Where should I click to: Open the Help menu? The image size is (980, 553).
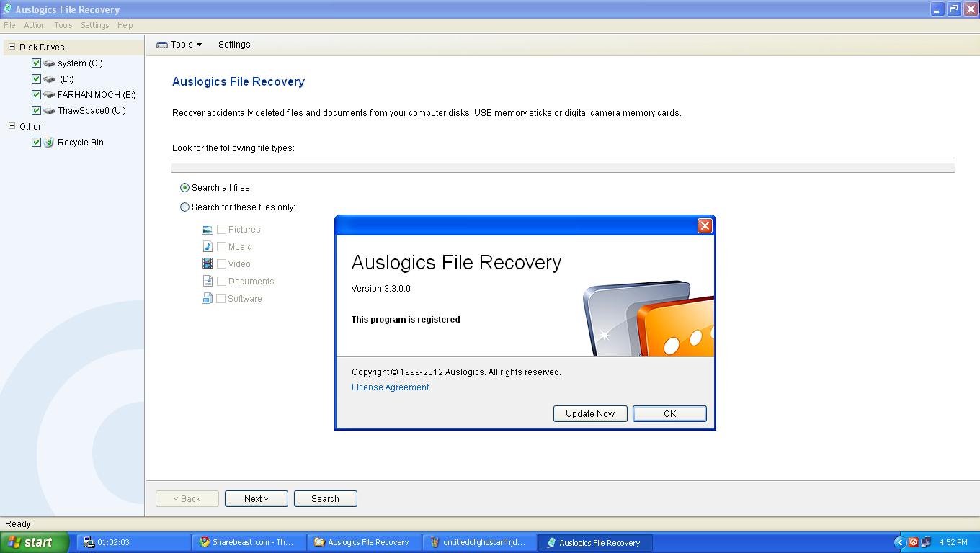click(x=125, y=25)
